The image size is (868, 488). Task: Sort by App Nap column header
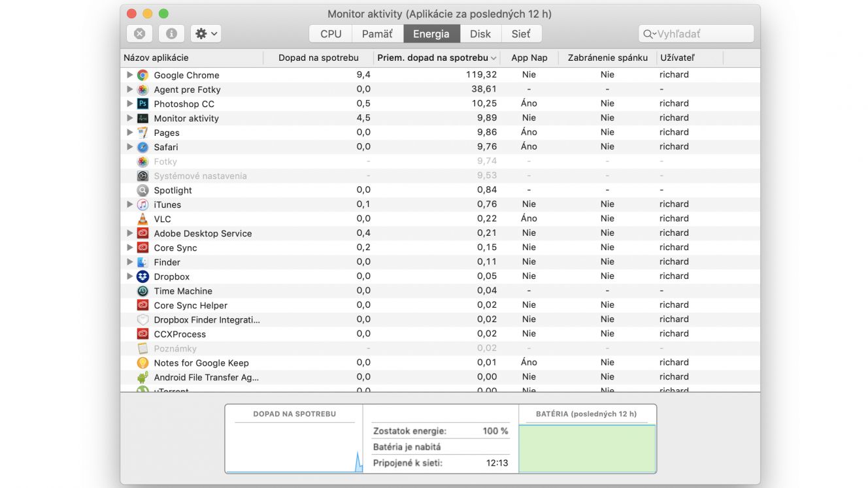529,57
